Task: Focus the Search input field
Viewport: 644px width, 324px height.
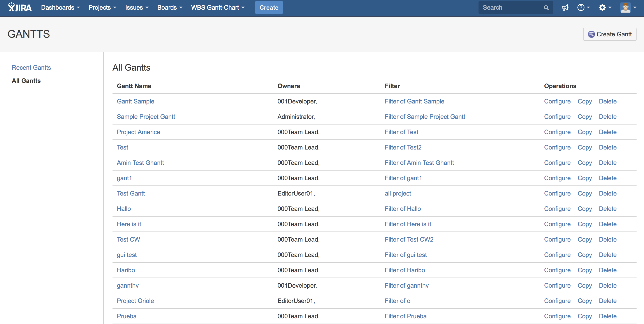Action: tap(510, 7)
